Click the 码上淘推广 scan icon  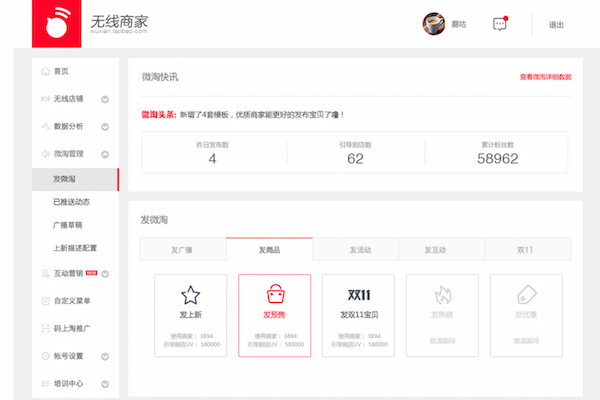pos(46,328)
